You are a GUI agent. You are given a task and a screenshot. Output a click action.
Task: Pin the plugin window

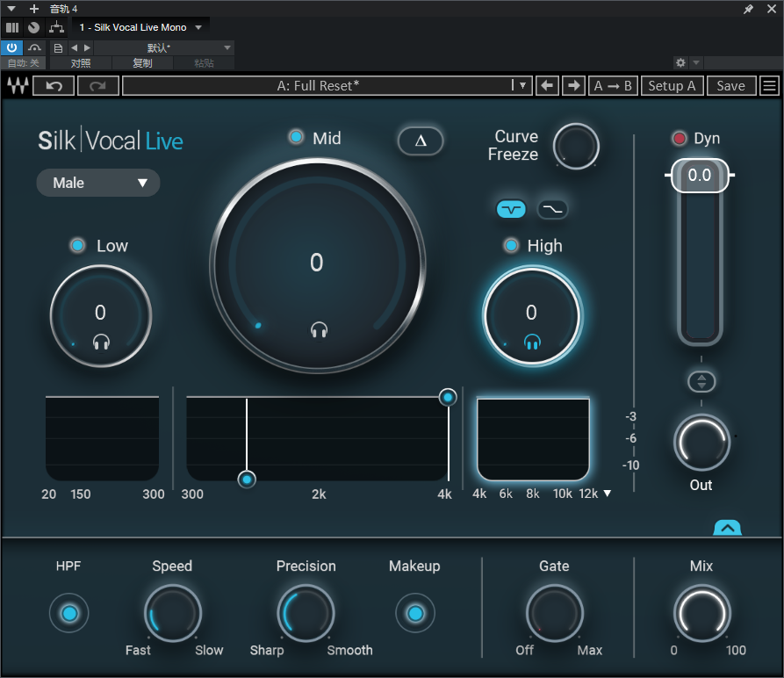pyautogui.click(x=749, y=9)
